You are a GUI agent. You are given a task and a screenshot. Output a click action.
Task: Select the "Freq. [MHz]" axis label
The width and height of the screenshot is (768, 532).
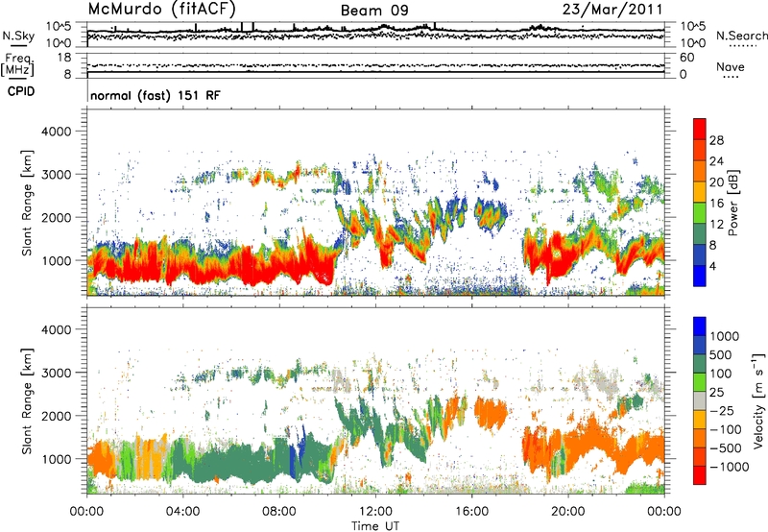(x=17, y=65)
